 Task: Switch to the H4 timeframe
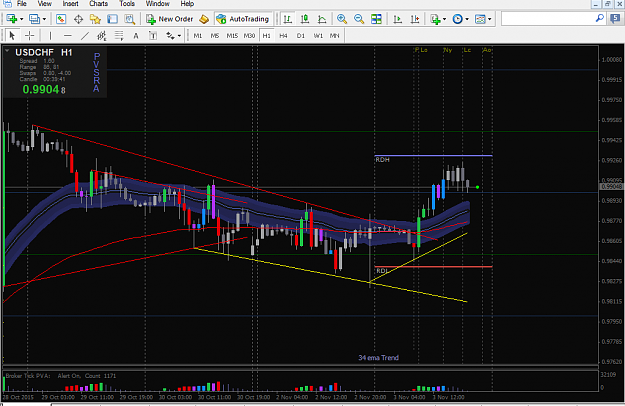[283, 36]
